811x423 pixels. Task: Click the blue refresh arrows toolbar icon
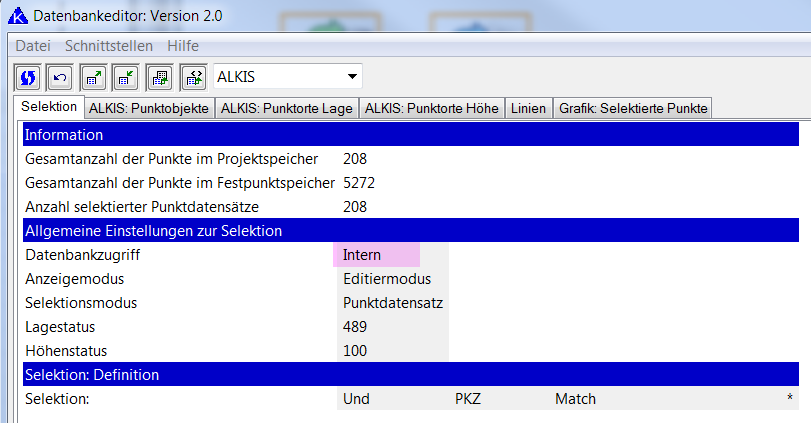[x=28, y=77]
